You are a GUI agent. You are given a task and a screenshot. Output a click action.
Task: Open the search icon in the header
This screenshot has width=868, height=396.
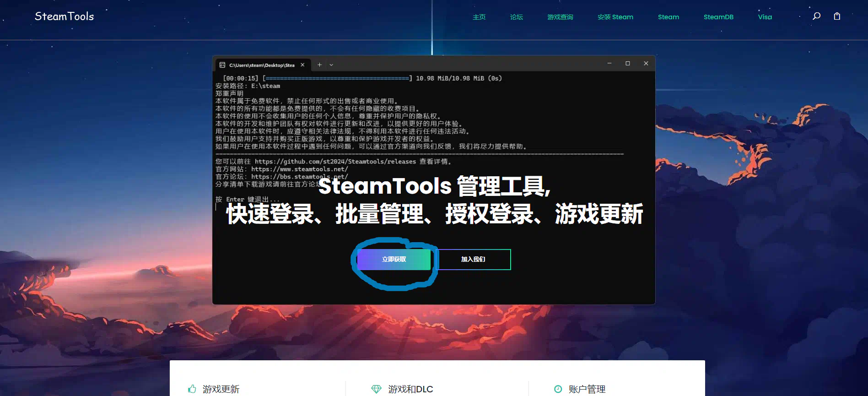coord(816,16)
